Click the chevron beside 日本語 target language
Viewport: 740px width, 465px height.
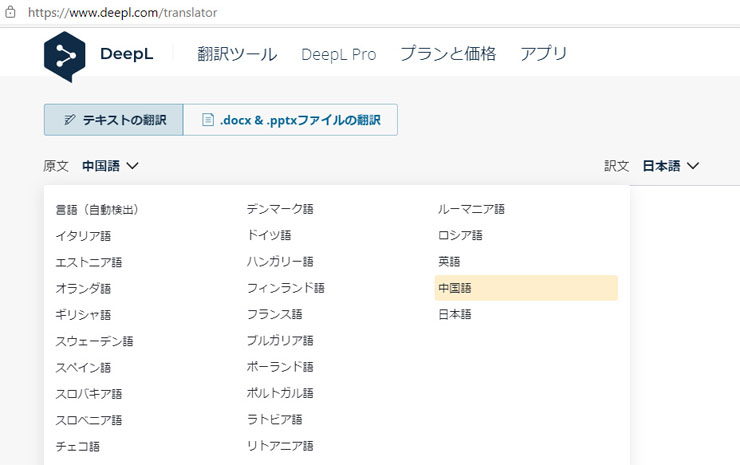[x=693, y=166]
